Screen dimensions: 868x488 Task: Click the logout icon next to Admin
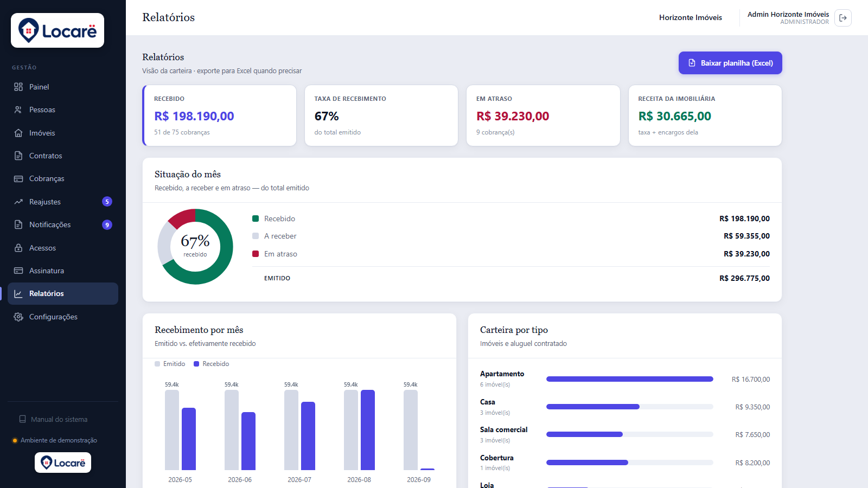click(x=843, y=18)
